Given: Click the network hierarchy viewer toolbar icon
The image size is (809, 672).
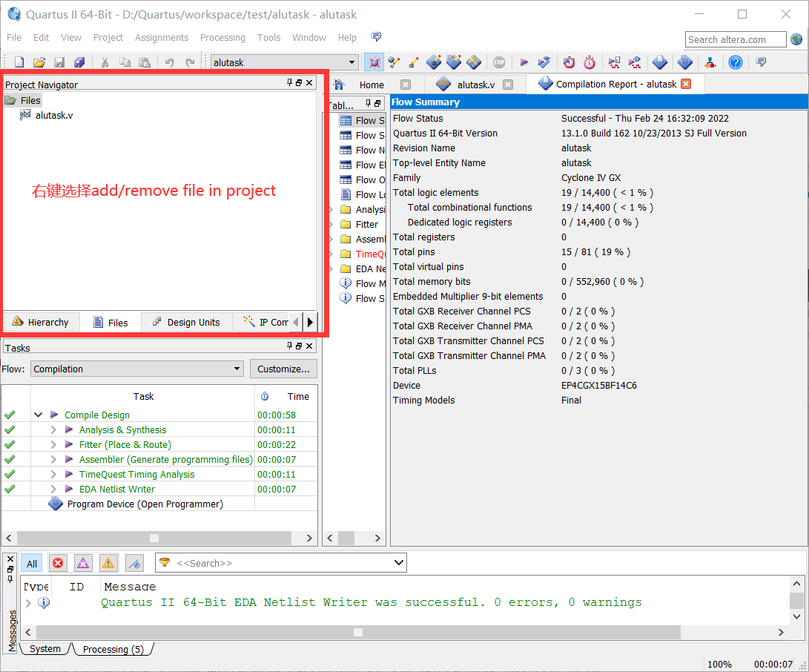Looking at the screenshot, I should tap(710, 62).
